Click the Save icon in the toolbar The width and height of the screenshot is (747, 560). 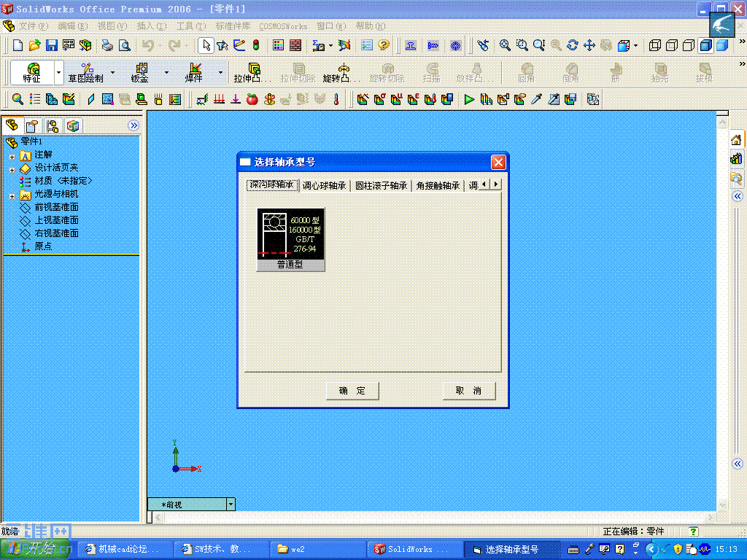tap(51, 44)
